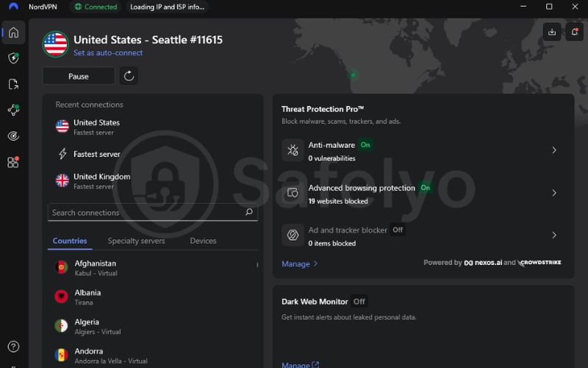This screenshot has height=368, width=588.
Task: Open the Home tab in sidebar
Action: click(13, 32)
